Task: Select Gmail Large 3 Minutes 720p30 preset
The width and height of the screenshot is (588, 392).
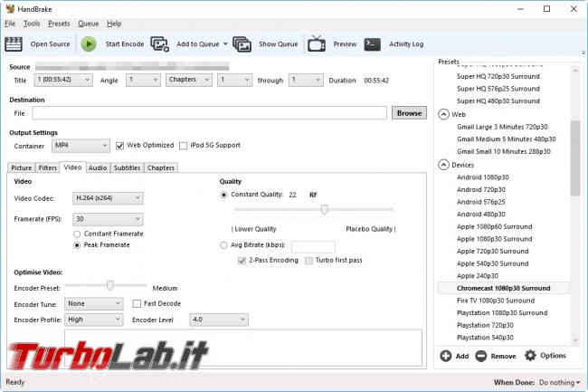Action: [x=502, y=127]
